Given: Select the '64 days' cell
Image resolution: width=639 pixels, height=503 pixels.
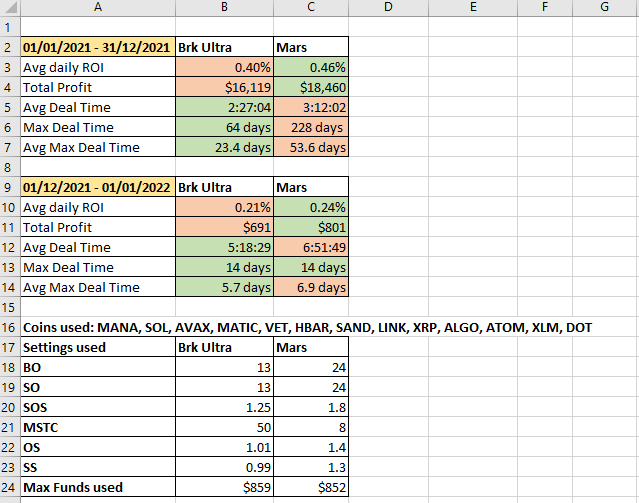Looking at the screenshot, I should click(x=225, y=127).
